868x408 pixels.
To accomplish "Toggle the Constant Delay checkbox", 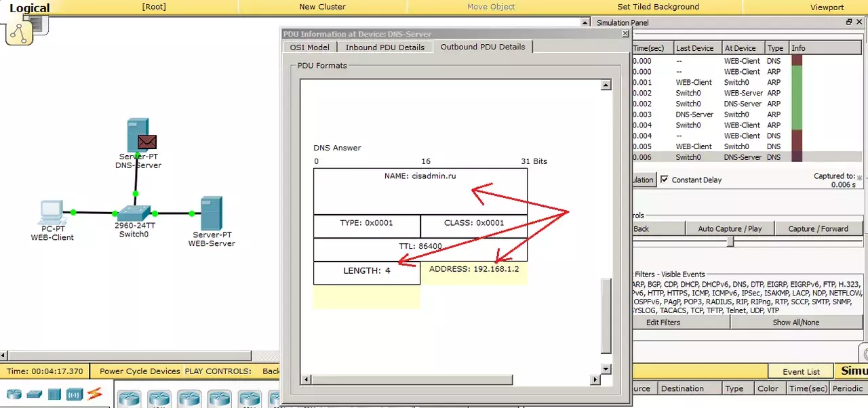I will 665,180.
